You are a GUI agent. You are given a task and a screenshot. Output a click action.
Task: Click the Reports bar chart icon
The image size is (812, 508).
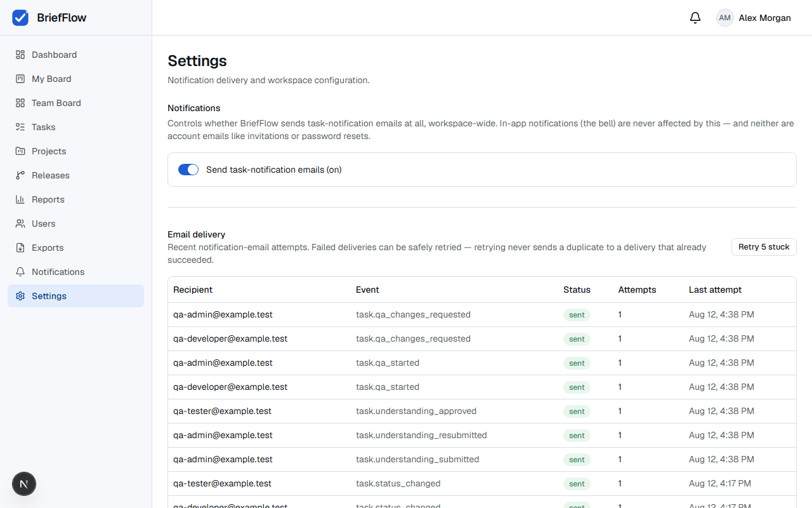[x=20, y=199]
